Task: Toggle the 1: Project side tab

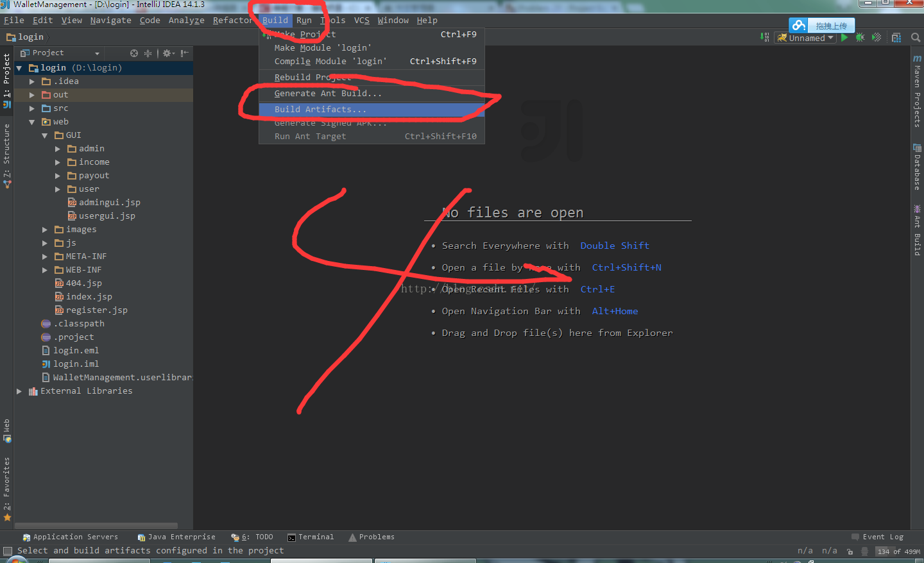Action: (x=7, y=81)
